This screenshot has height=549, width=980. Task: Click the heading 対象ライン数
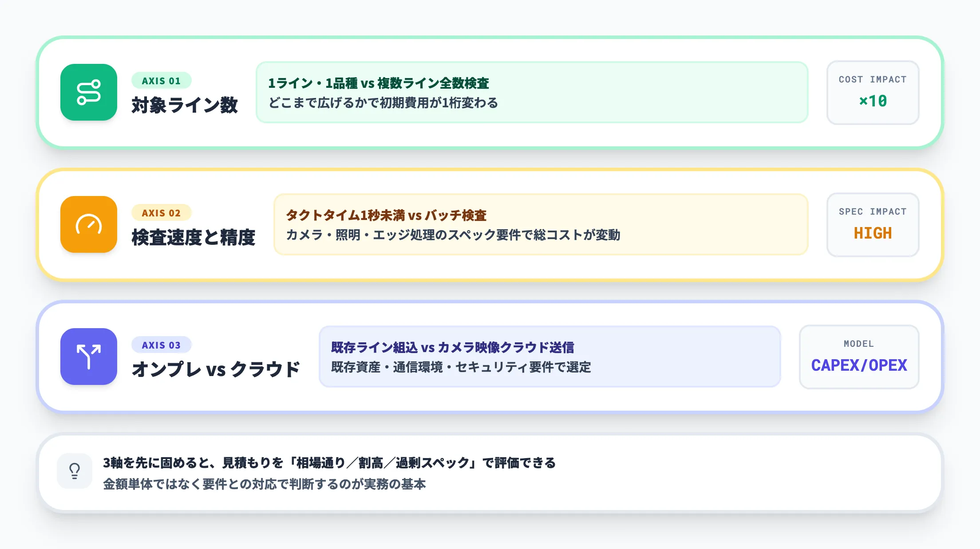pos(185,106)
